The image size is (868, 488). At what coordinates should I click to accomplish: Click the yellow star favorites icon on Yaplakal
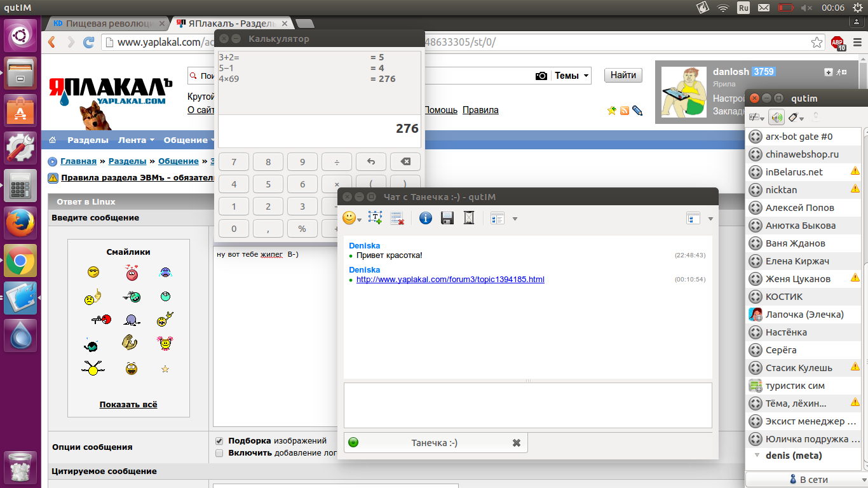pos(612,111)
